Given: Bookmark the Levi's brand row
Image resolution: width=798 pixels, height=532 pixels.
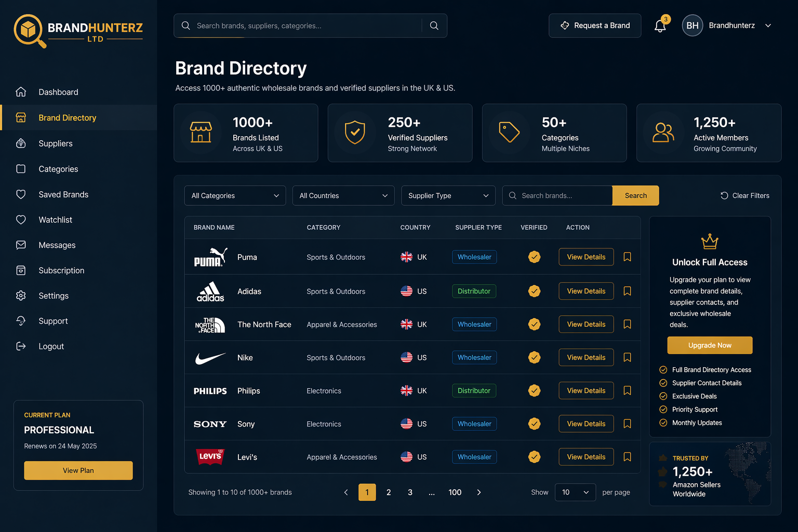Looking at the screenshot, I should [627, 457].
